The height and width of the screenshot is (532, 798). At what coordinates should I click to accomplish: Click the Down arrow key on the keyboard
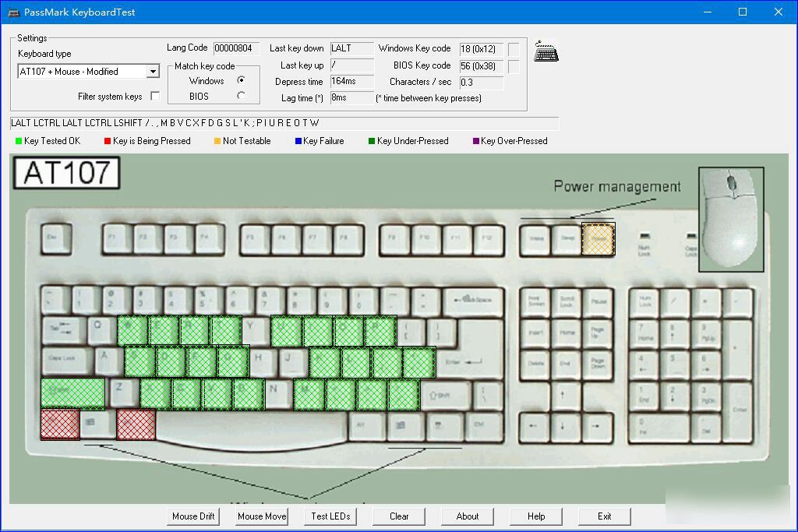(566, 427)
